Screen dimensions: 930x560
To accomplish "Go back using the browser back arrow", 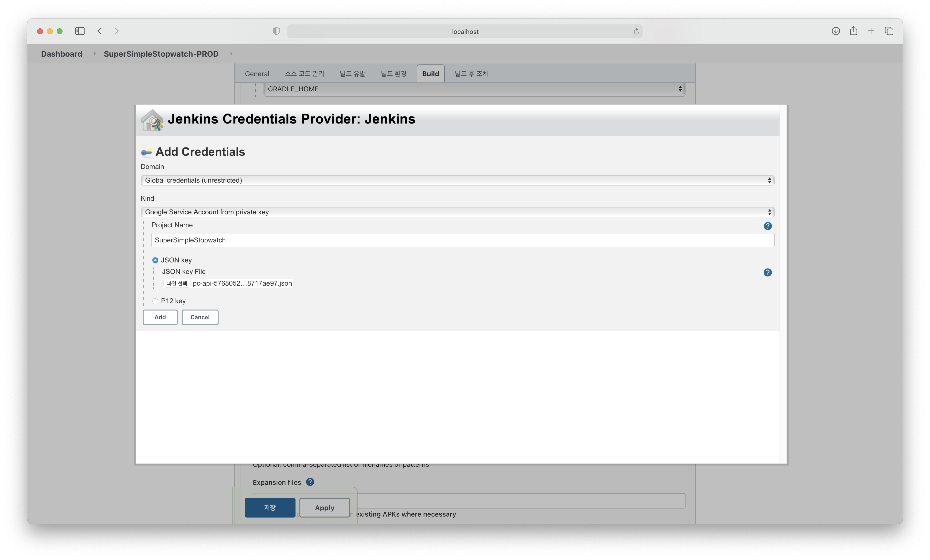I will [100, 31].
